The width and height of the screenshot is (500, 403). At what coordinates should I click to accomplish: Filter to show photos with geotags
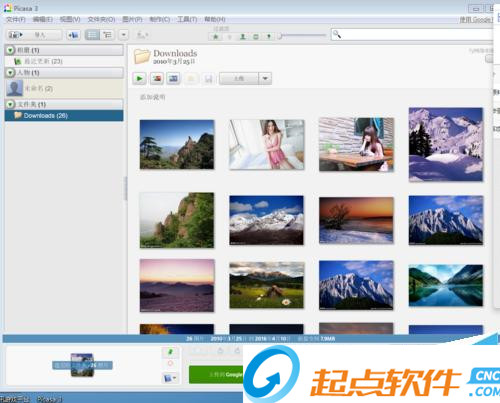pyautogui.click(x=269, y=37)
